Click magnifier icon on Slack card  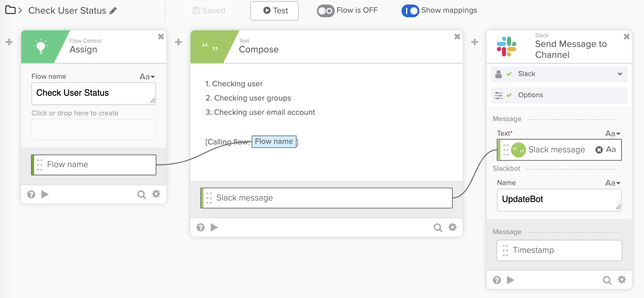click(x=607, y=280)
